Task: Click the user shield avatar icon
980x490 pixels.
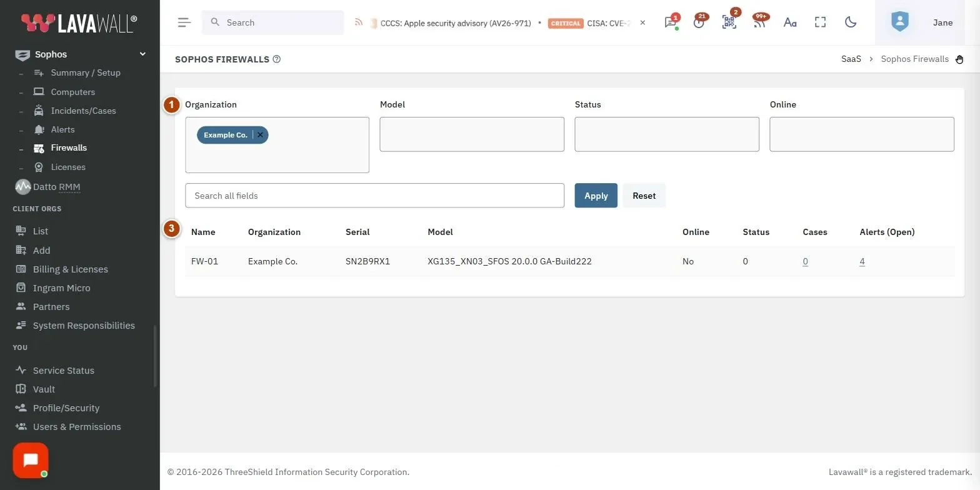Action: (899, 22)
